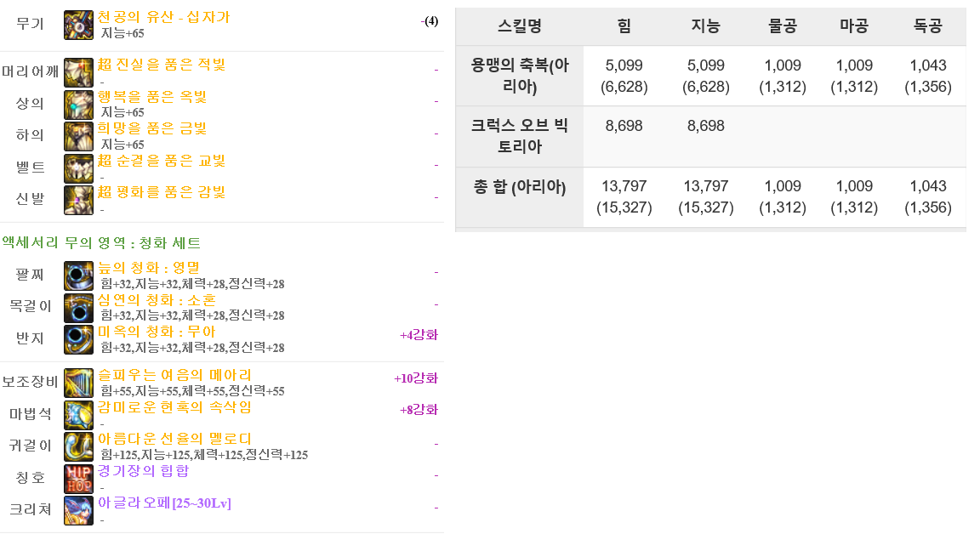Viewport: 980px width, 551px height.
Task: Click the 액세서리 무의 영역 : 청화 세트 heading
Action: (101, 243)
